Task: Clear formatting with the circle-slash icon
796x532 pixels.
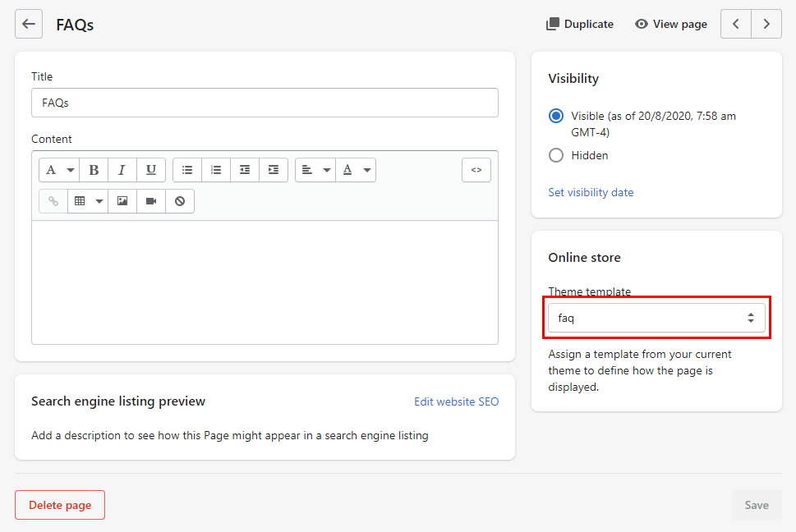Action: [180, 201]
